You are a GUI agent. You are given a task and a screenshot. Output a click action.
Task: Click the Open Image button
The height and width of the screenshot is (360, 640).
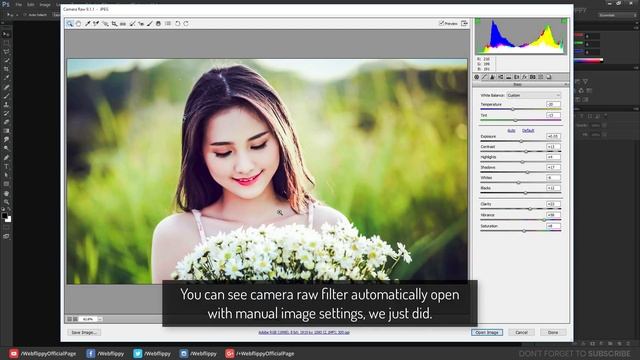(487, 333)
